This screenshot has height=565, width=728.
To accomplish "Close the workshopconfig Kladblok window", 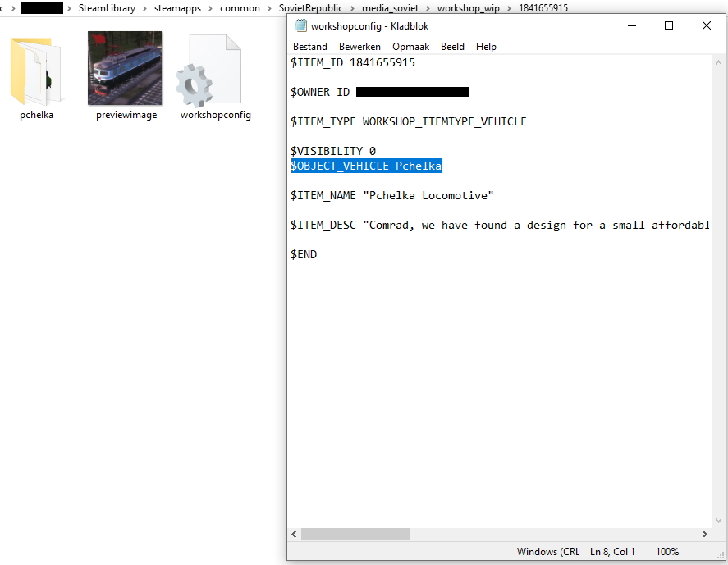I will click(x=706, y=25).
